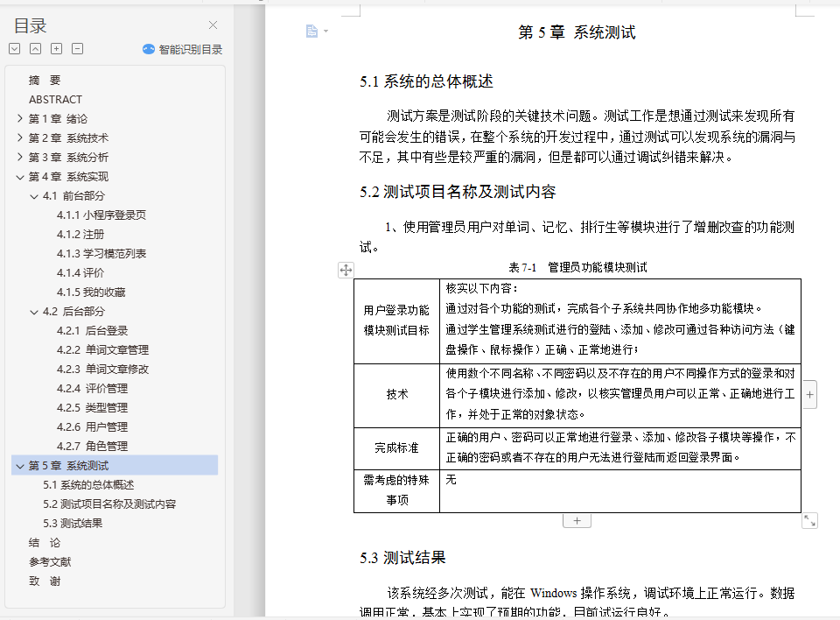Screen dimensions: 840x620
Task: Go to 4.2.3 单词文章修改
Action: 103,369
